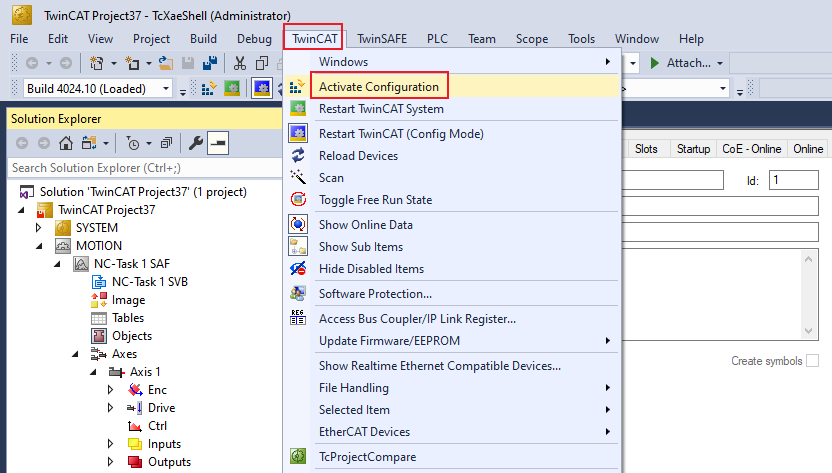This screenshot has width=832, height=473.
Task: Open the PLC menu
Action: (x=437, y=39)
